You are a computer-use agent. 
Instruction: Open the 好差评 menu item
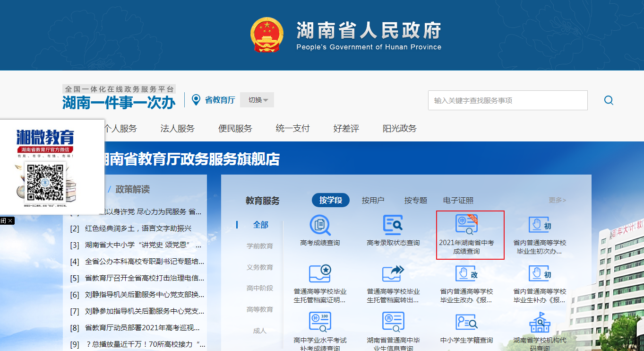[x=346, y=128]
